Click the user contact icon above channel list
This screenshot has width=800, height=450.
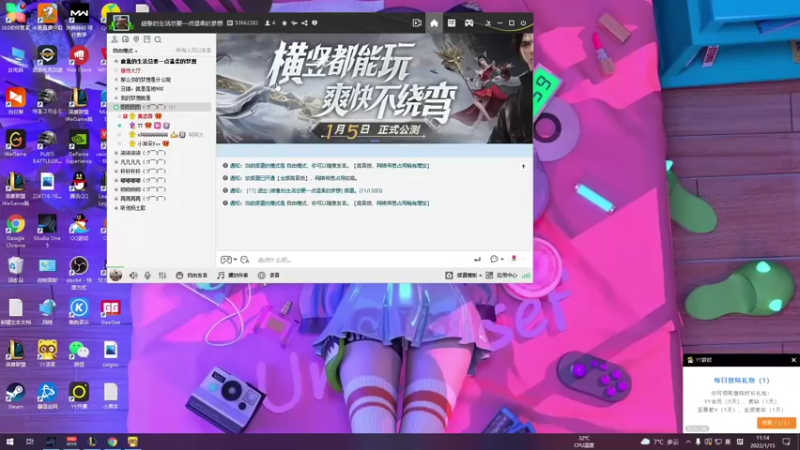[115, 39]
